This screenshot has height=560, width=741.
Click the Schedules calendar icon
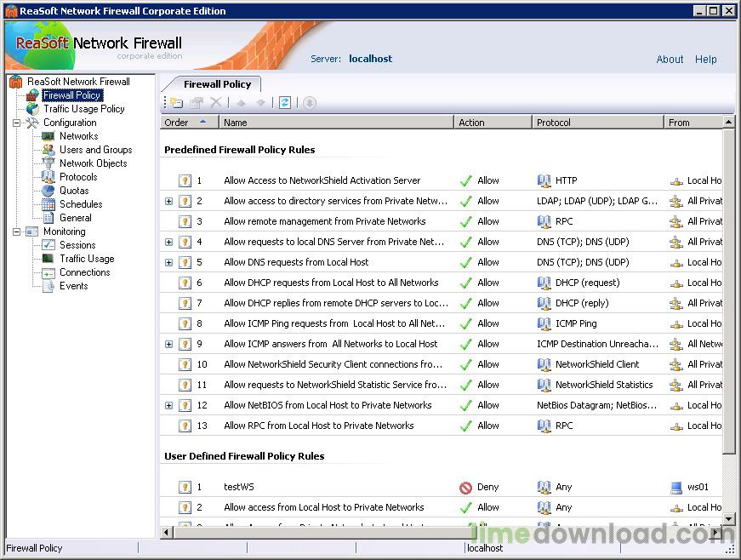coord(48,204)
